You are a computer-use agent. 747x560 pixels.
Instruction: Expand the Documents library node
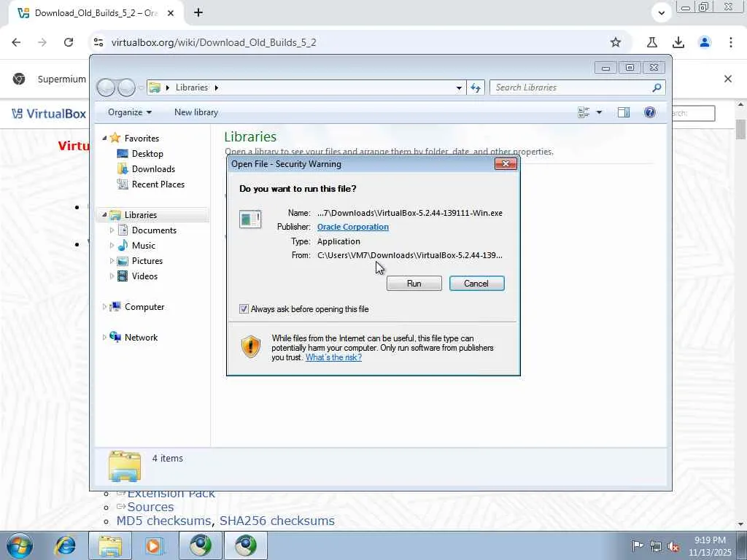(112, 230)
